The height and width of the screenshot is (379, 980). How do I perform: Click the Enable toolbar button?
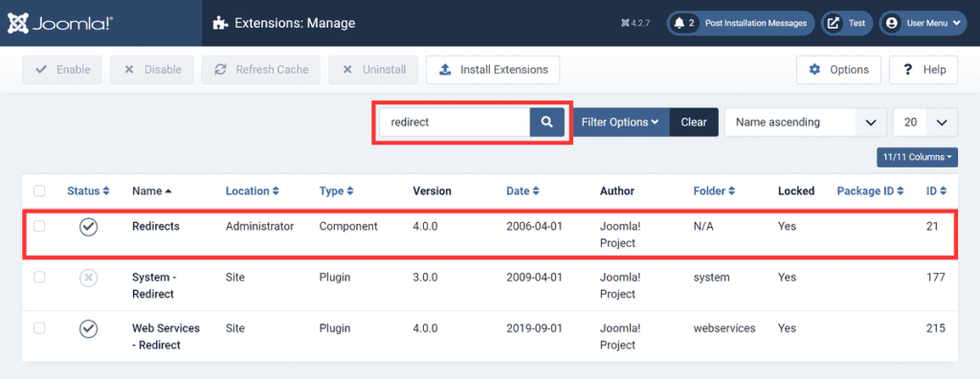pyautogui.click(x=62, y=70)
